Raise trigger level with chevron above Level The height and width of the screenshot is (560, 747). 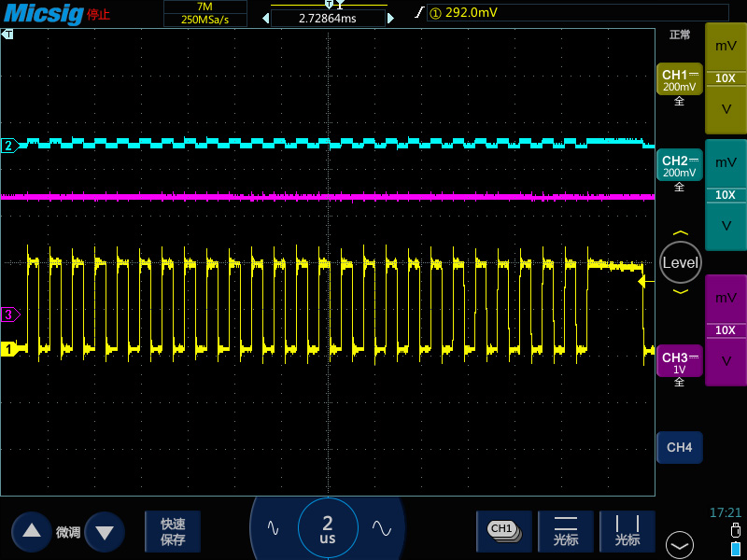pos(680,233)
